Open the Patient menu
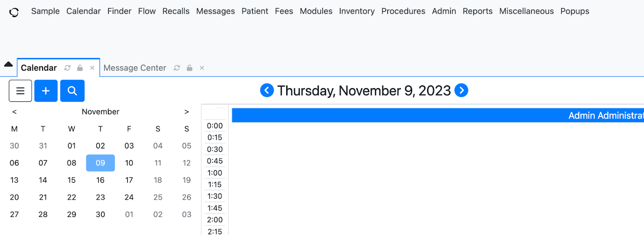This screenshot has width=644, height=235. [x=255, y=11]
